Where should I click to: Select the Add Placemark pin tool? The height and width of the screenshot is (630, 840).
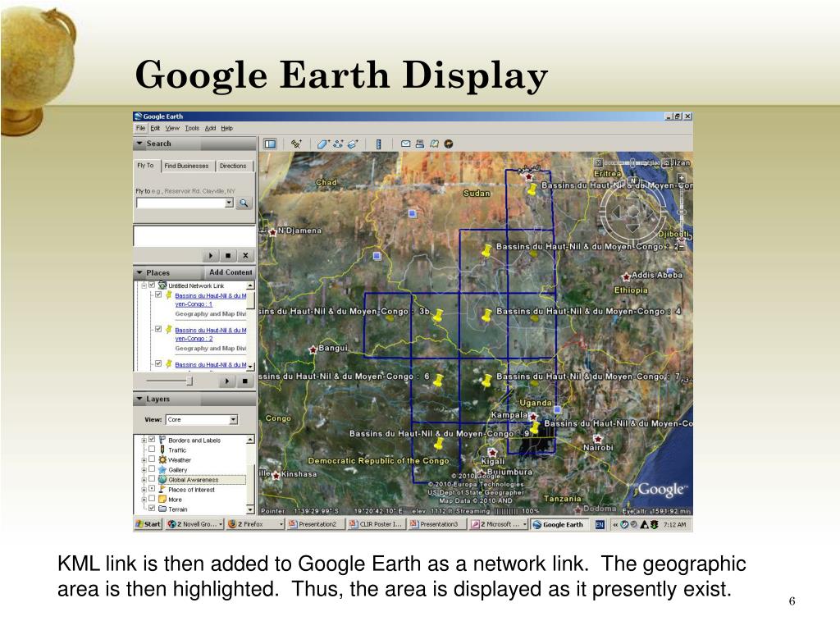[296, 144]
